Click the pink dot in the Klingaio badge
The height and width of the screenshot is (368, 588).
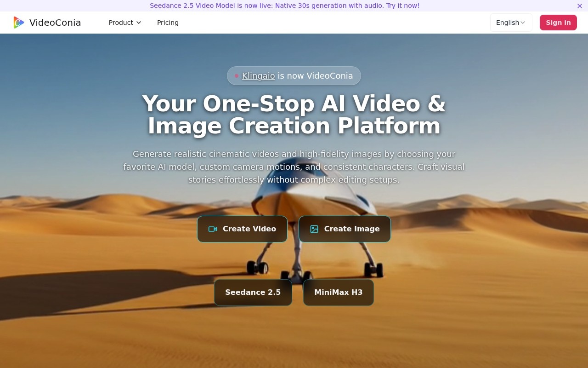[237, 76]
